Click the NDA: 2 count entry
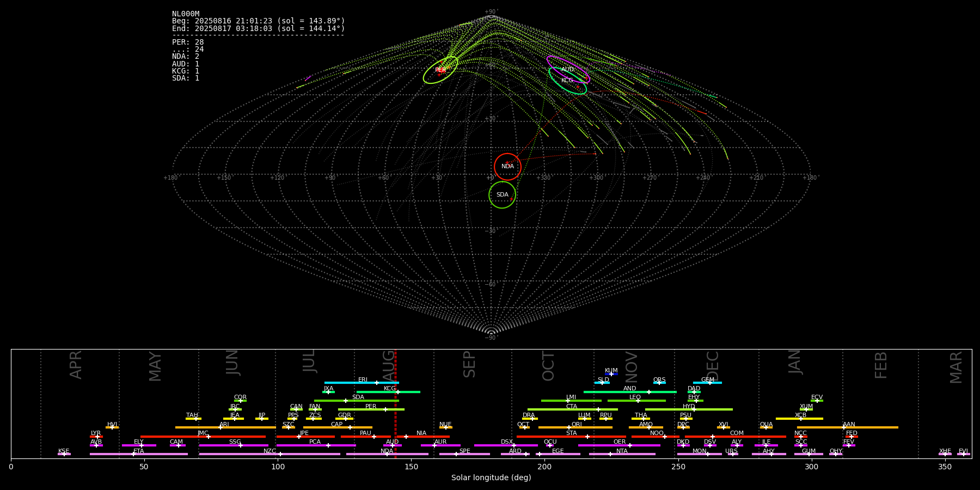Screen dimensions: 980x490 [186, 57]
